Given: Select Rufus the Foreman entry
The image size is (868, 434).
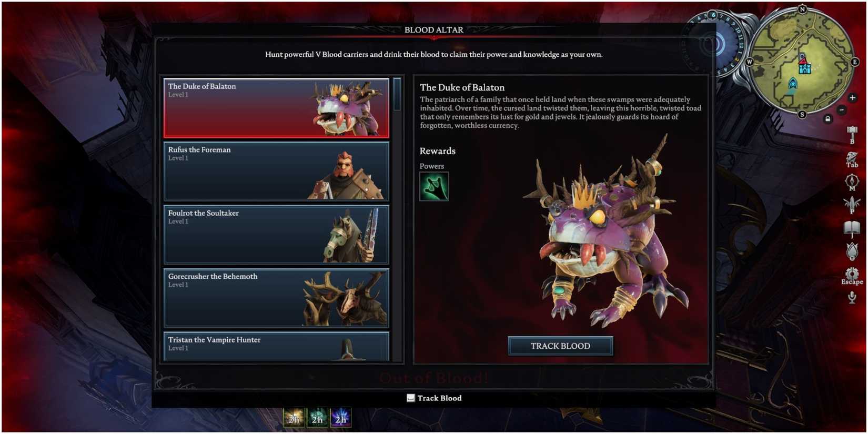Looking at the screenshot, I should tap(276, 171).
